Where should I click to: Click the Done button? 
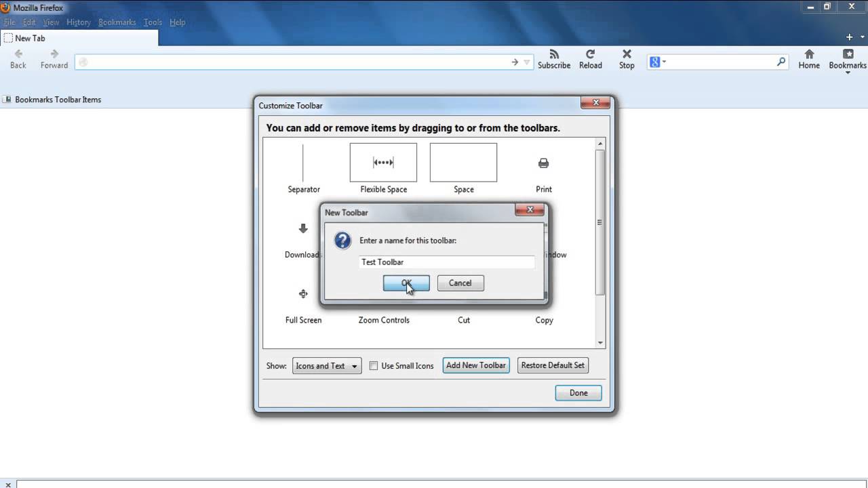click(x=578, y=393)
